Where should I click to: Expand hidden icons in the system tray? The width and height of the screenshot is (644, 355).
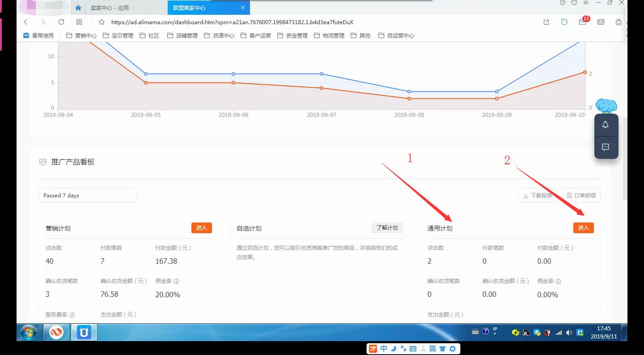coord(495,334)
